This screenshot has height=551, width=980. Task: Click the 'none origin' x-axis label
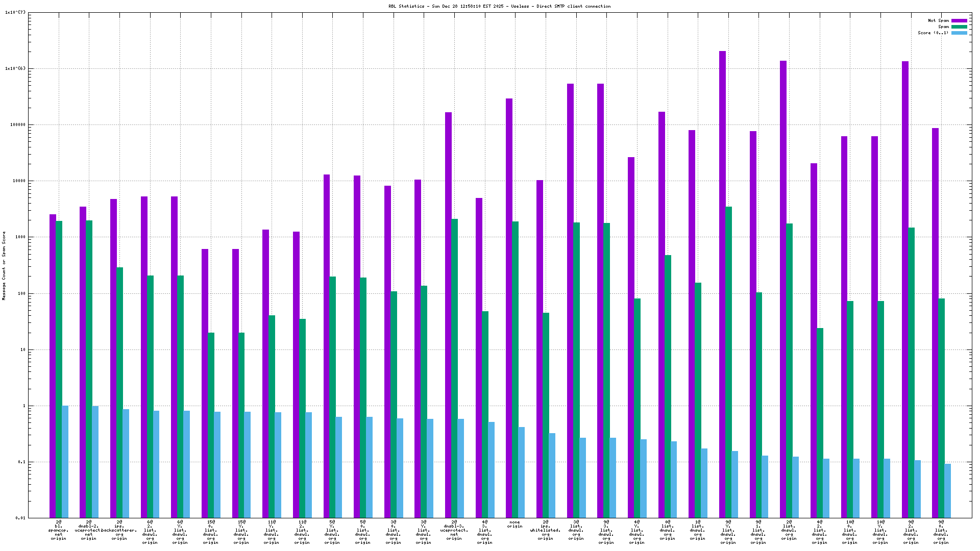(x=514, y=524)
